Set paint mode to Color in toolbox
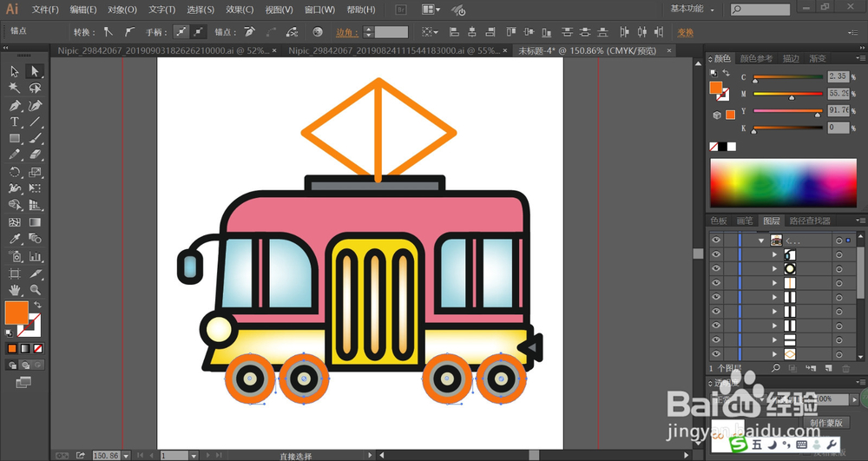The width and height of the screenshot is (868, 461). click(x=11, y=349)
